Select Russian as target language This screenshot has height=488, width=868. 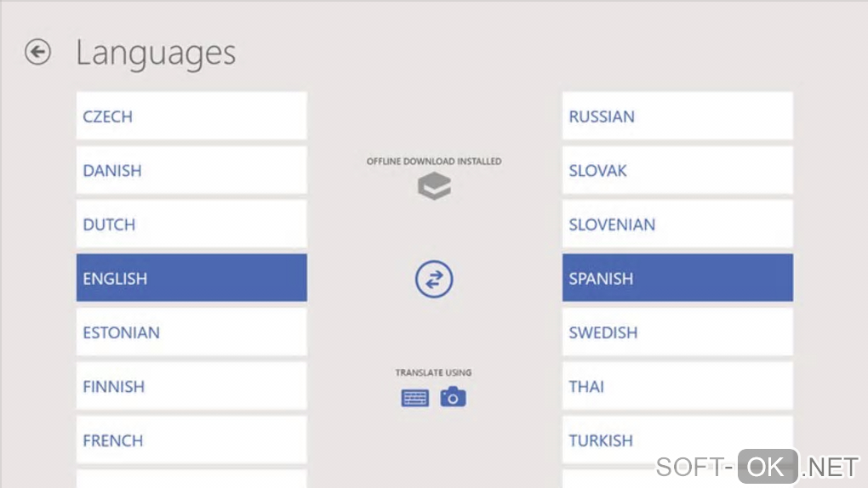677,116
